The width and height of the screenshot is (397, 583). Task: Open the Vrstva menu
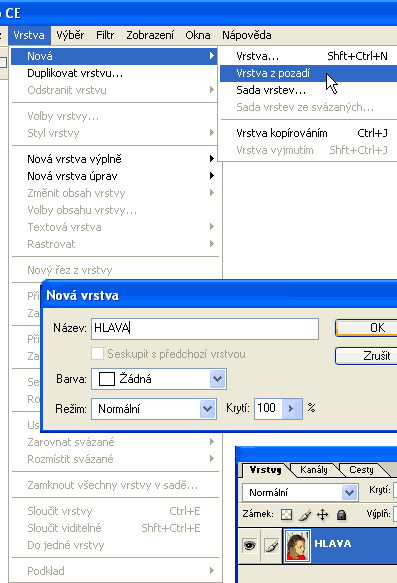29,35
